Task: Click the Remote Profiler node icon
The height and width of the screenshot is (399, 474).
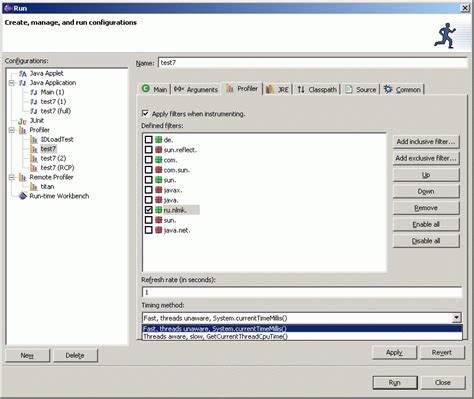Action: (23, 177)
